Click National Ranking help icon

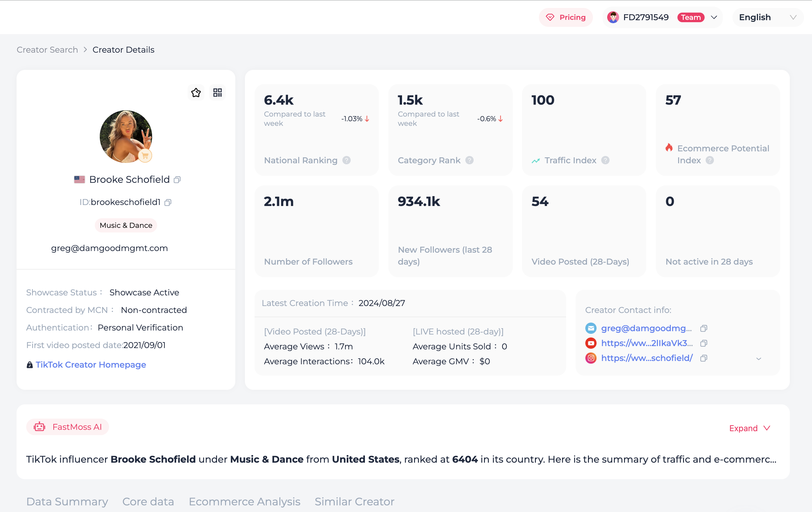tap(346, 160)
